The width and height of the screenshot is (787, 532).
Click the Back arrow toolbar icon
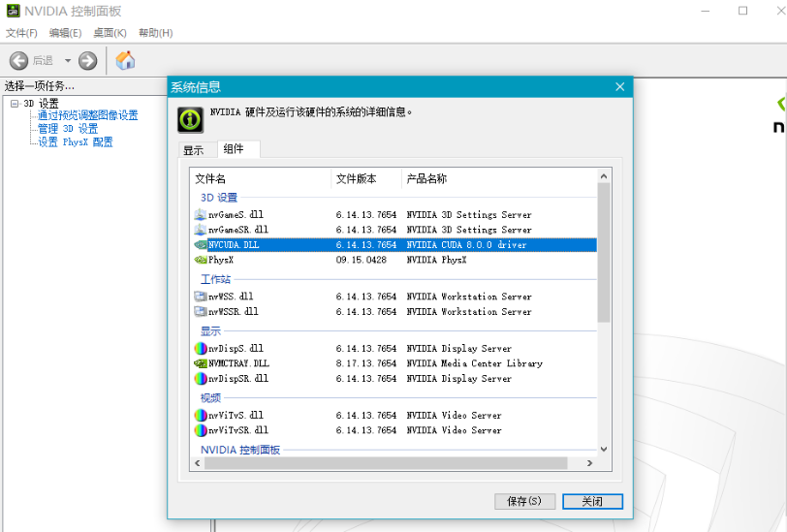pos(18,61)
